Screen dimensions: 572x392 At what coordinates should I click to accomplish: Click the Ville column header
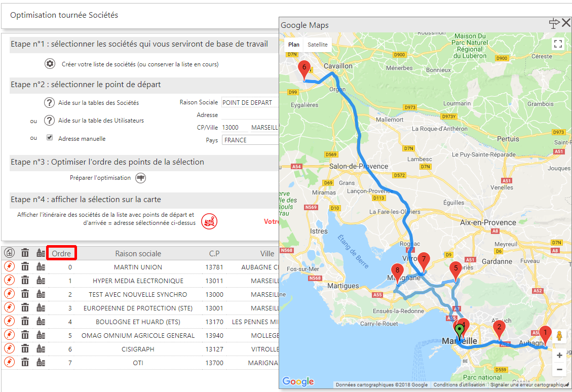coord(267,253)
